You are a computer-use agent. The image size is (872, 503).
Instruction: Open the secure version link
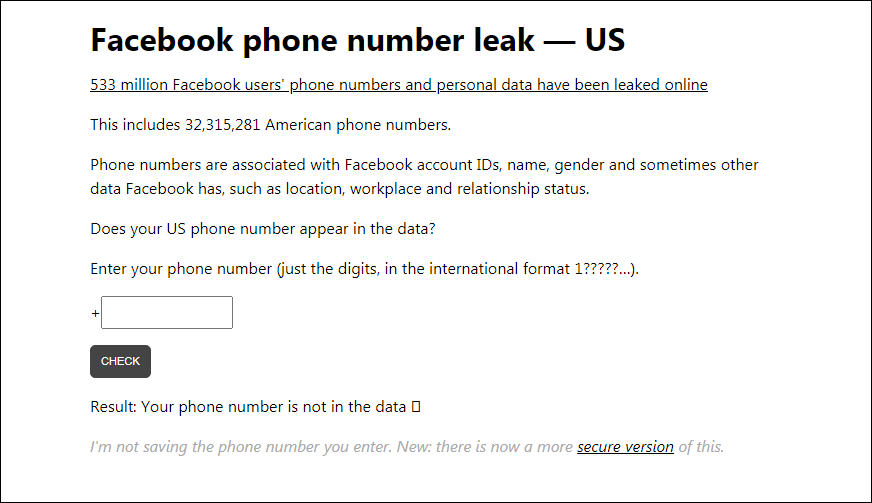click(x=625, y=447)
